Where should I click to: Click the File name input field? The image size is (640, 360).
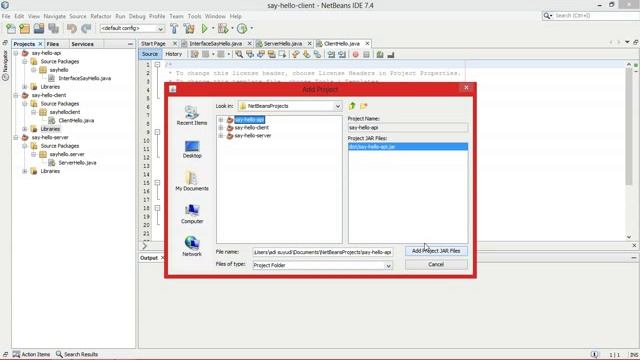pyautogui.click(x=322, y=252)
